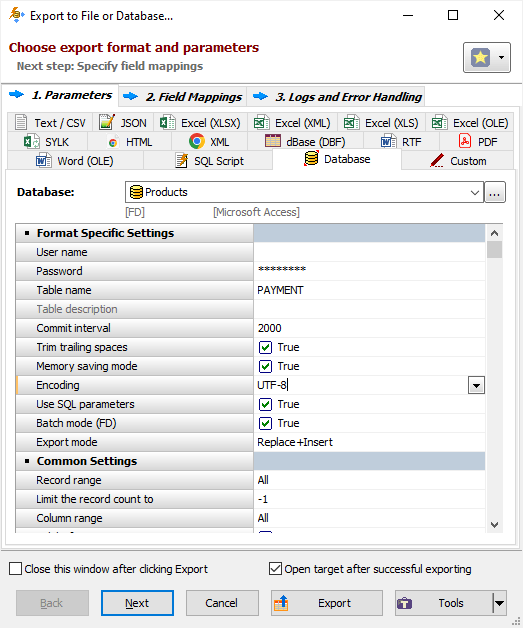This screenshot has height=628, width=523.
Task: Click the Commit interval value 2000
Action: (x=369, y=328)
